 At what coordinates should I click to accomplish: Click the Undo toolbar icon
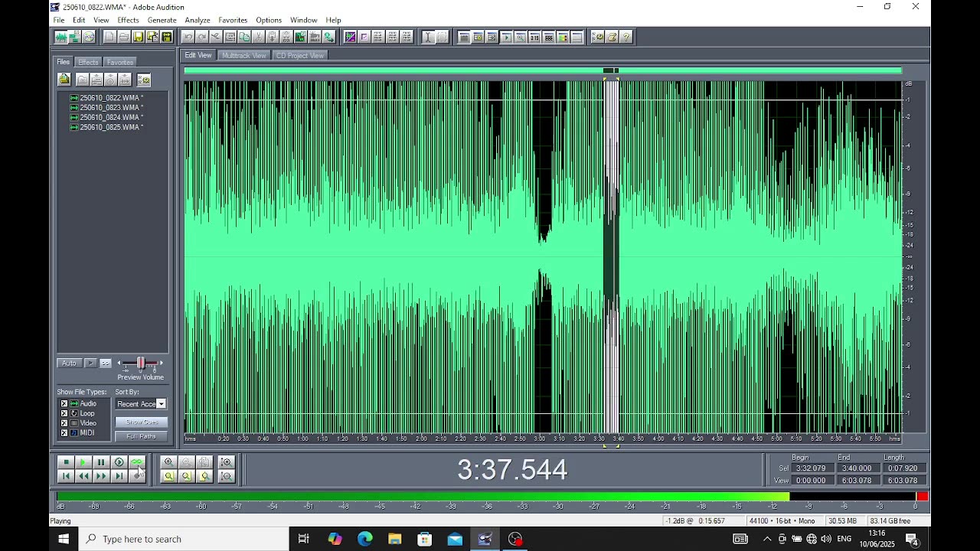tap(188, 37)
